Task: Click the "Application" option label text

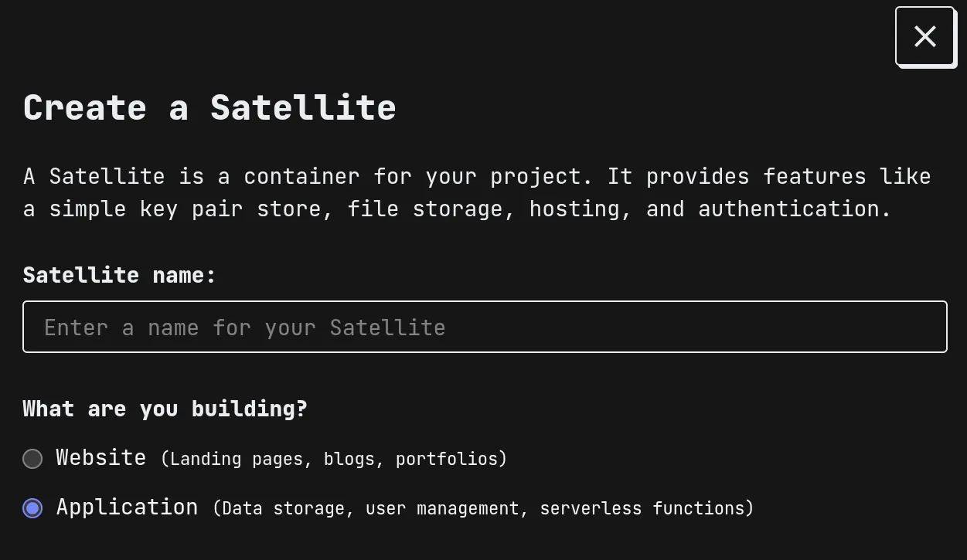Action: [x=127, y=507]
